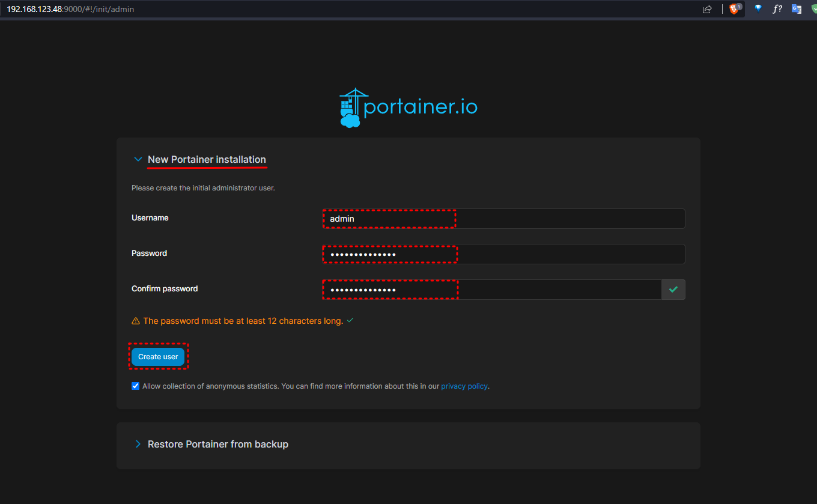Click the 'Please create the initial administrator user.' text

point(203,188)
